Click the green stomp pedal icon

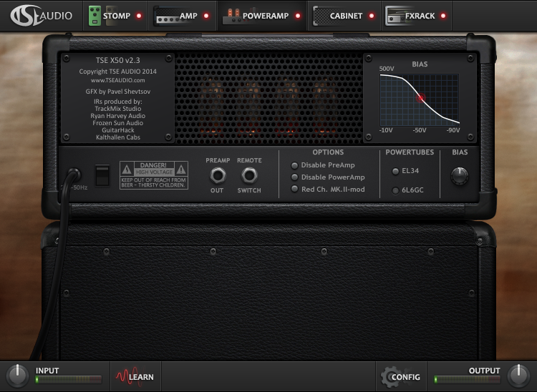point(95,16)
